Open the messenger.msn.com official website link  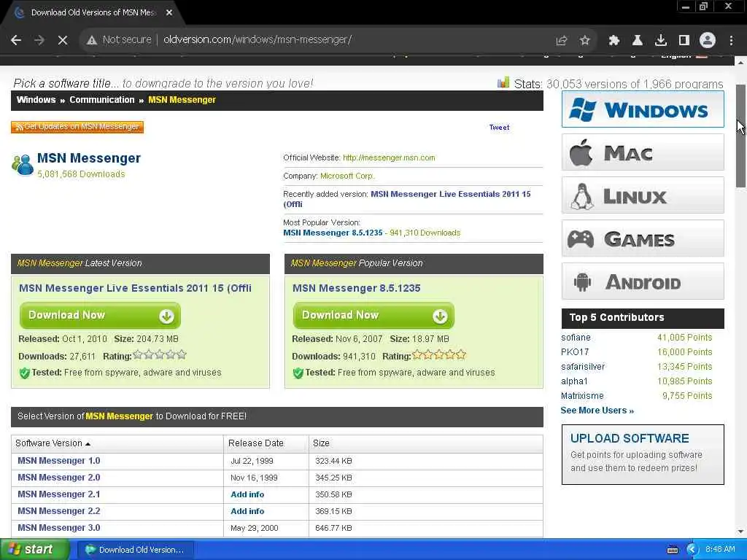click(x=389, y=157)
